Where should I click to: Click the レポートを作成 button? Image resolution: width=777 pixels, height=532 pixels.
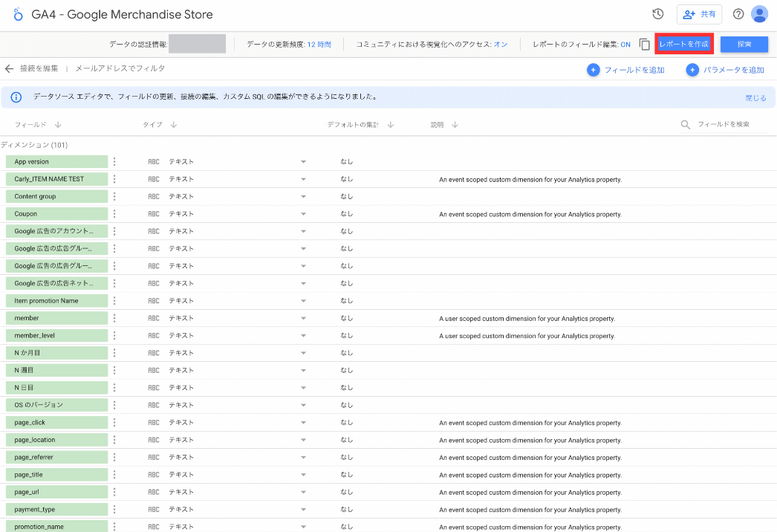[x=684, y=44]
